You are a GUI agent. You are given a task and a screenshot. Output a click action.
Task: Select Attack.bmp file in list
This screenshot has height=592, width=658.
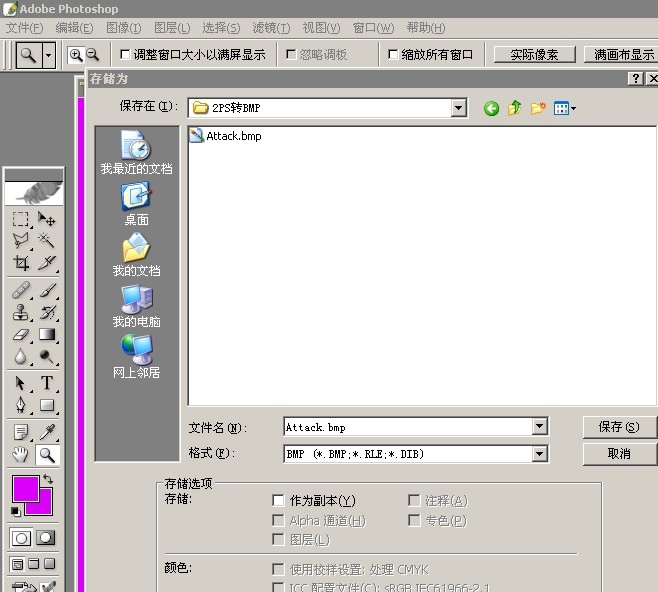[225, 136]
